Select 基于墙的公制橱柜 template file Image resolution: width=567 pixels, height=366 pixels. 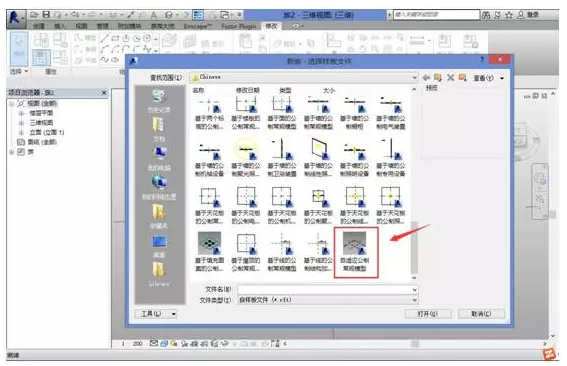354,112
